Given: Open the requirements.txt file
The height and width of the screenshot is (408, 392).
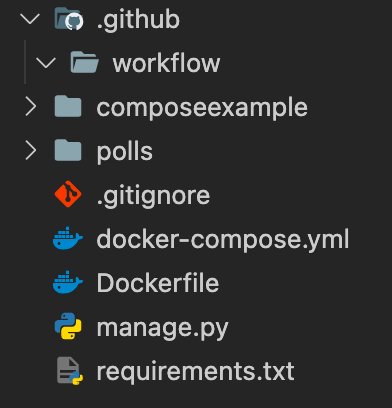Looking at the screenshot, I should coord(195,371).
